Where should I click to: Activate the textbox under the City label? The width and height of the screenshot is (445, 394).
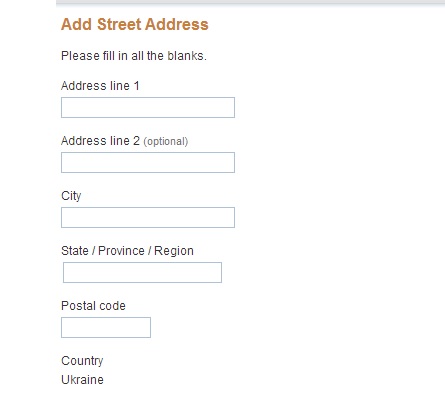[148, 217]
